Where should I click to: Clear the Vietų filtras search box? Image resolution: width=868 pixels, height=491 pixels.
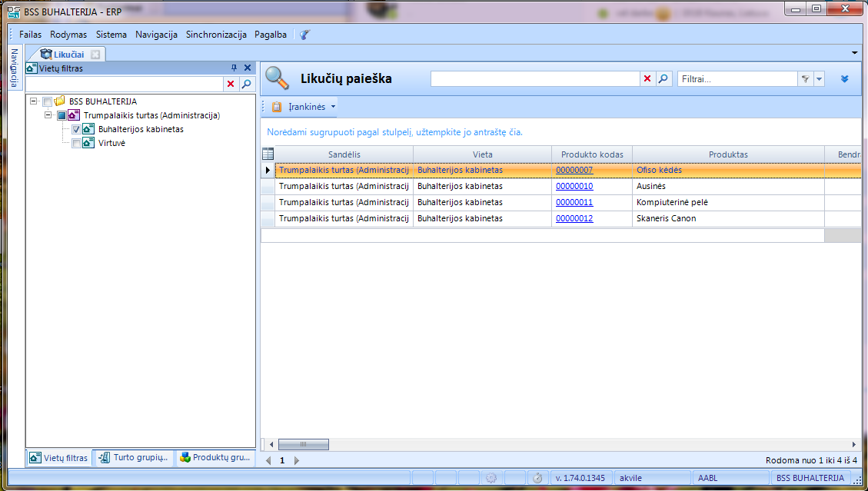[x=231, y=85]
